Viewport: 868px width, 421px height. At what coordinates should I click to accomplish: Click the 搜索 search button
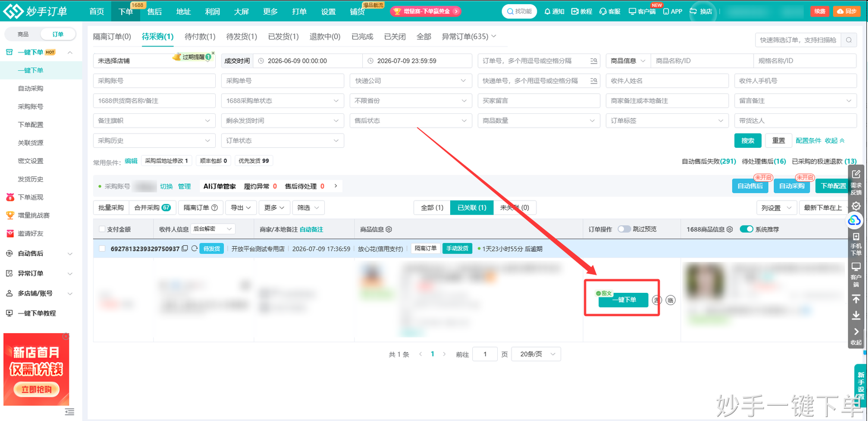(x=748, y=141)
